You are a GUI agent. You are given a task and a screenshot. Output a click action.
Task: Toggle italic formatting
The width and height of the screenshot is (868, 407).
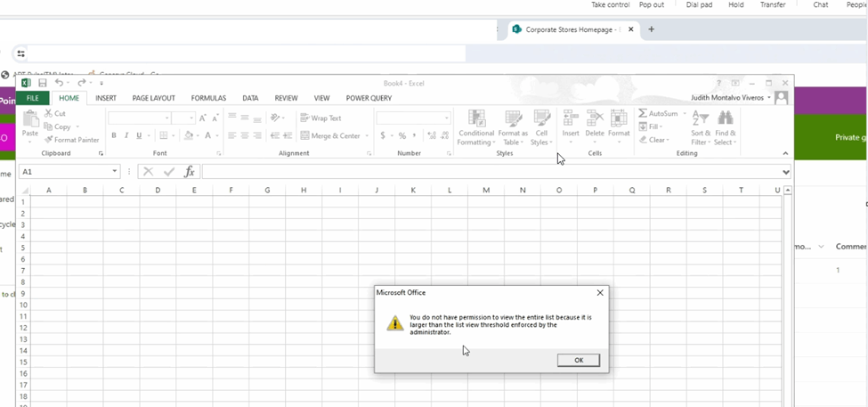pyautogui.click(x=126, y=135)
